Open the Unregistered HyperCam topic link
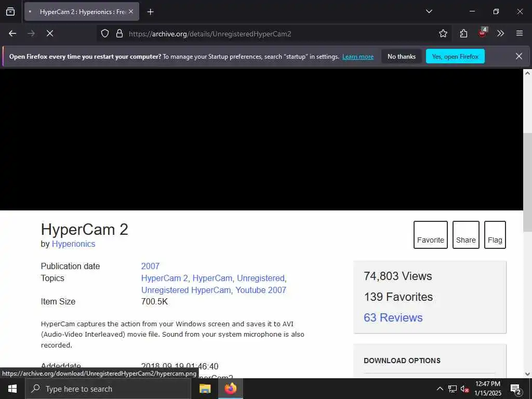The width and height of the screenshot is (532, 399). [x=185, y=290]
